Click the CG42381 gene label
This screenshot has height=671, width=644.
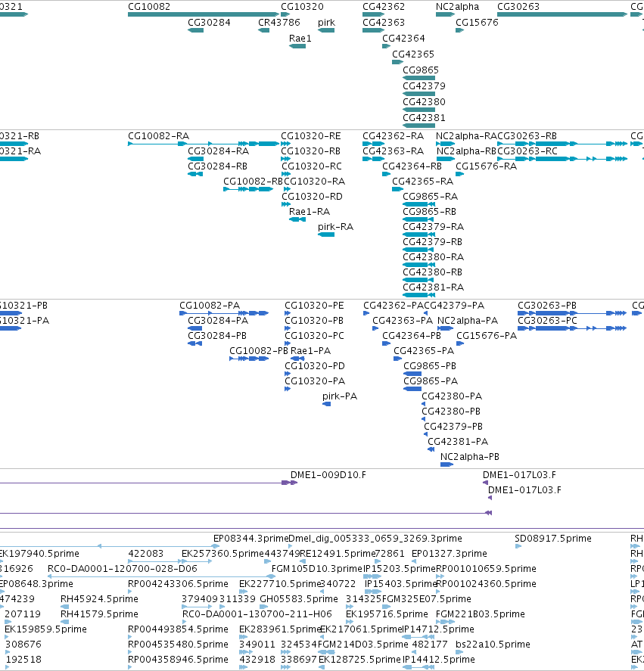[x=425, y=118]
